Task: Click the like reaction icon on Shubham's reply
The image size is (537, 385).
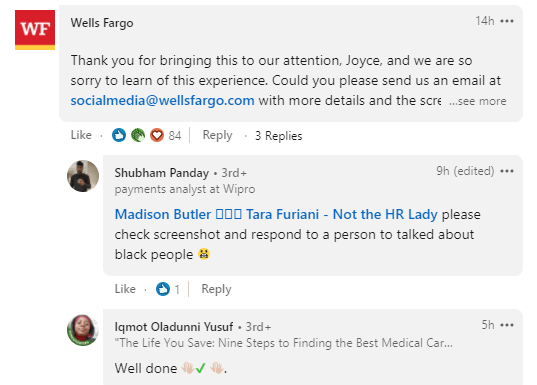Action: (163, 289)
